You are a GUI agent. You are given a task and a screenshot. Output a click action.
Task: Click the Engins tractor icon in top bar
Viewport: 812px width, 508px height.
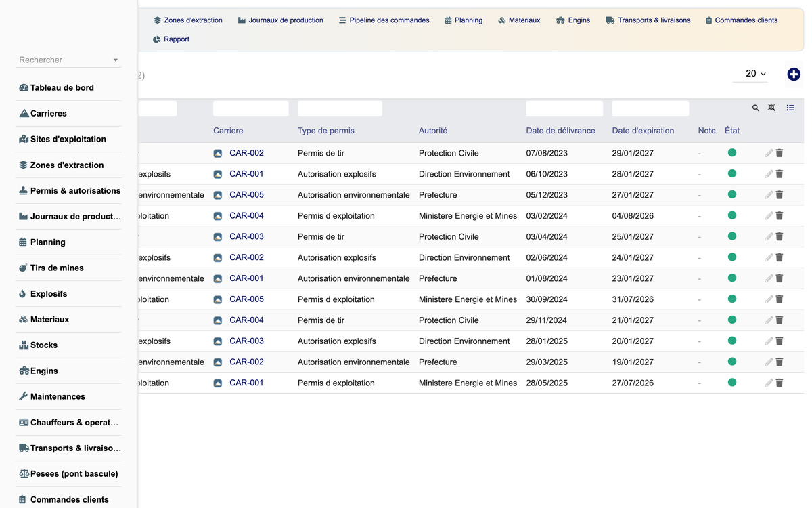560,20
